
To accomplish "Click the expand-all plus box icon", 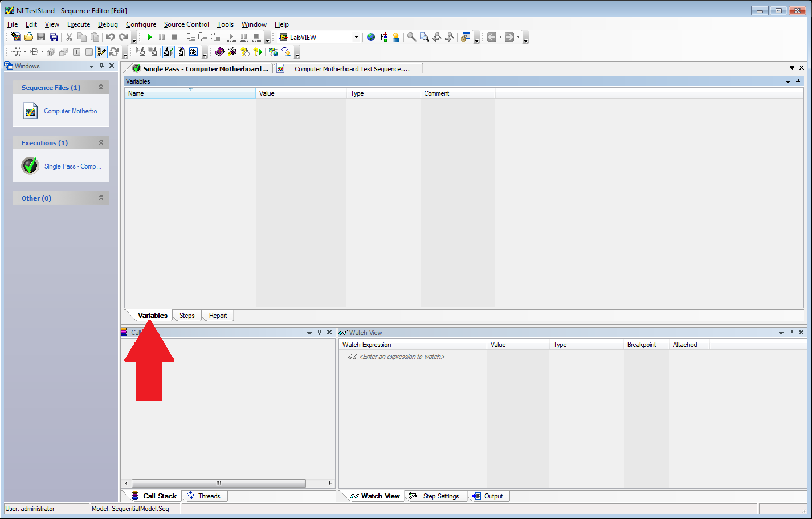I will [x=76, y=52].
